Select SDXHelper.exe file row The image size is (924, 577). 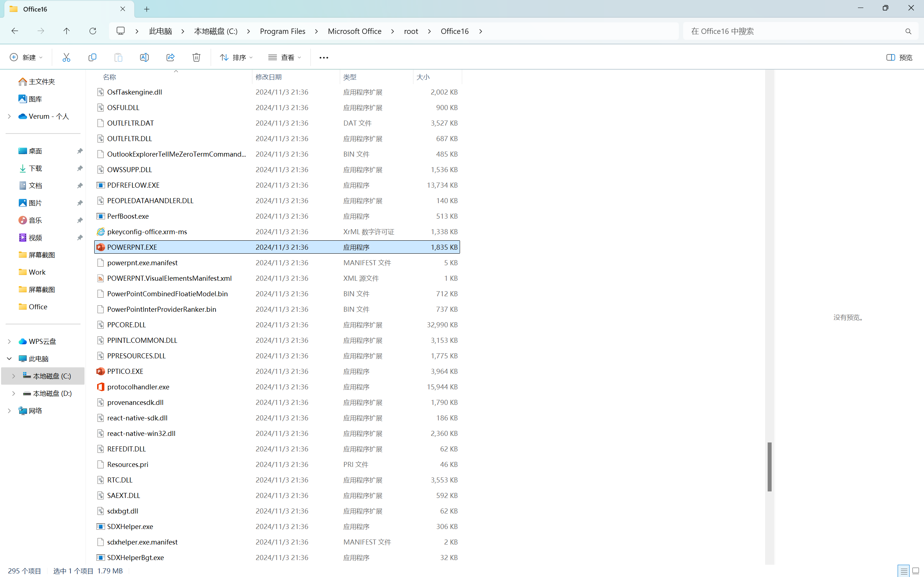(x=277, y=526)
